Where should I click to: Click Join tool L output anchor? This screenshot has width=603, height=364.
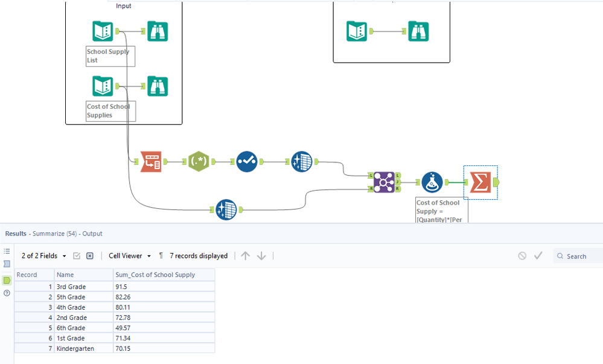(398, 176)
